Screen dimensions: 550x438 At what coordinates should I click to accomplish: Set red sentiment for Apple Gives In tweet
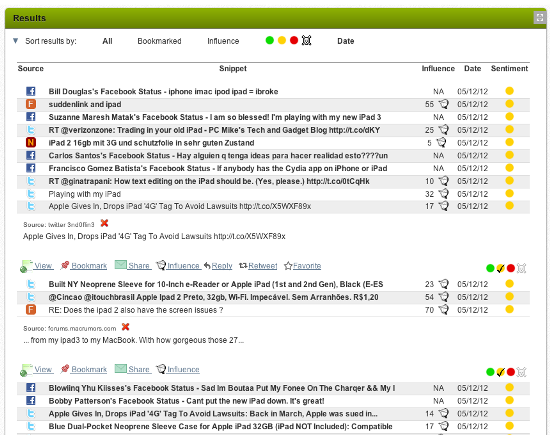point(511,268)
